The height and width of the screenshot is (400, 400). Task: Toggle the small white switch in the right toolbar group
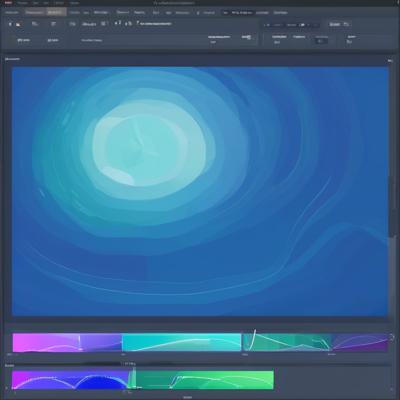pos(302,25)
